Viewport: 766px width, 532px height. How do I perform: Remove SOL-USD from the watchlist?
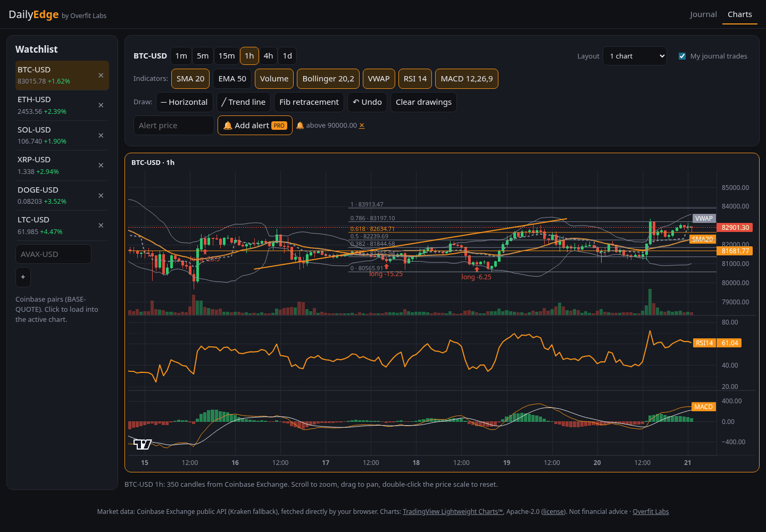click(101, 136)
